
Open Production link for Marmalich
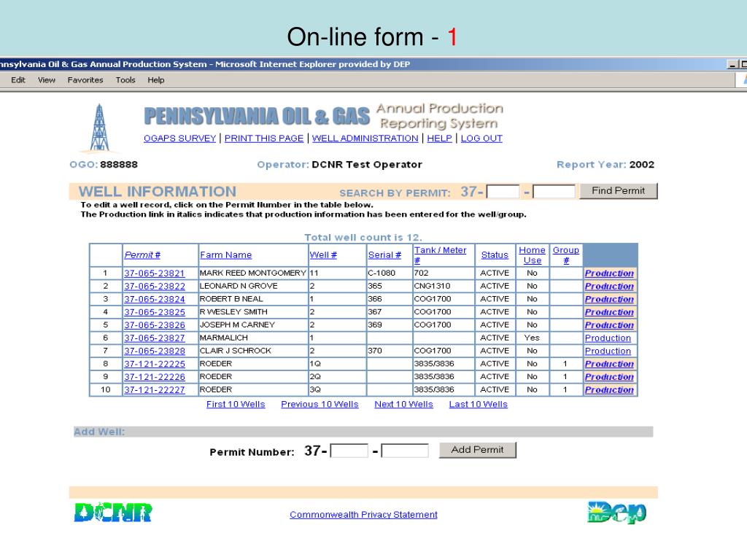[x=608, y=338]
